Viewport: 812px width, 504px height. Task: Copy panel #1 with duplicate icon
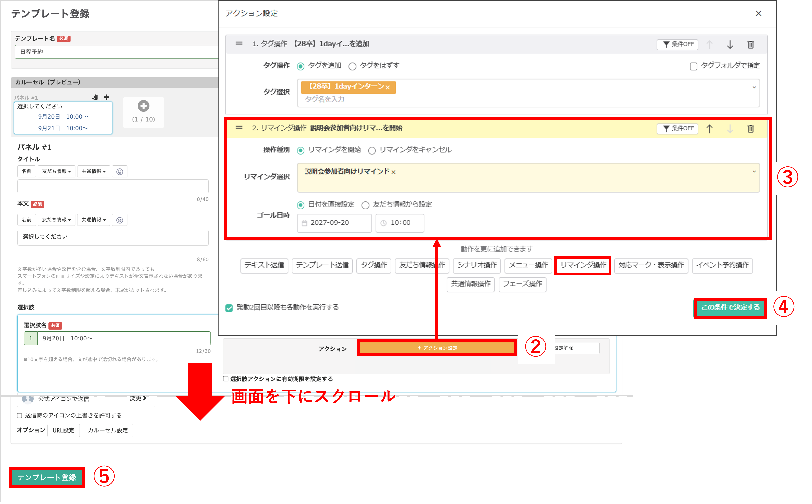[95, 97]
